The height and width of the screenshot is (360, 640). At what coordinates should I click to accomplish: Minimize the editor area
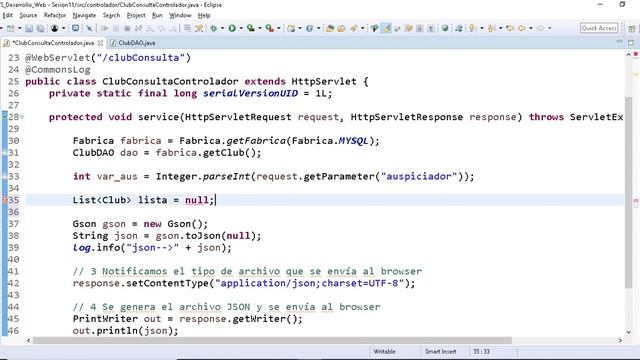619,42
